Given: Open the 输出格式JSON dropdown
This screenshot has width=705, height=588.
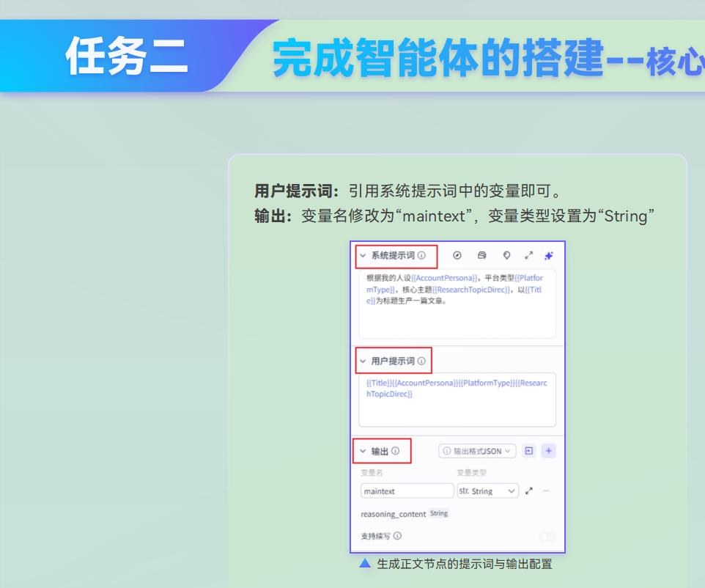Looking at the screenshot, I should [x=477, y=451].
